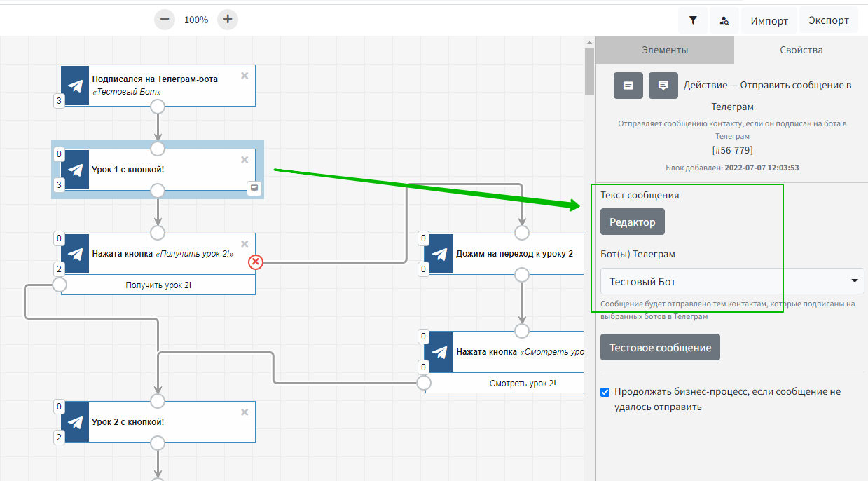Click the red error connector icon
This screenshot has width=868, height=481.
click(x=256, y=262)
